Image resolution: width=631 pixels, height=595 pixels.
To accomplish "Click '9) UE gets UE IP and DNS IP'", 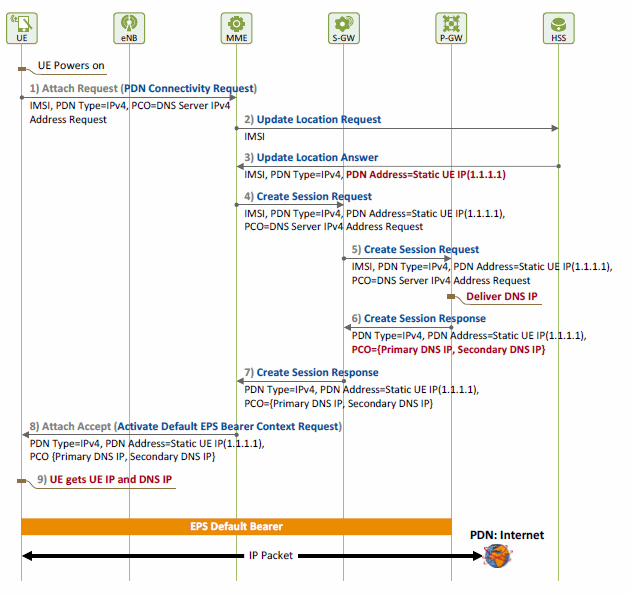I will (x=105, y=479).
